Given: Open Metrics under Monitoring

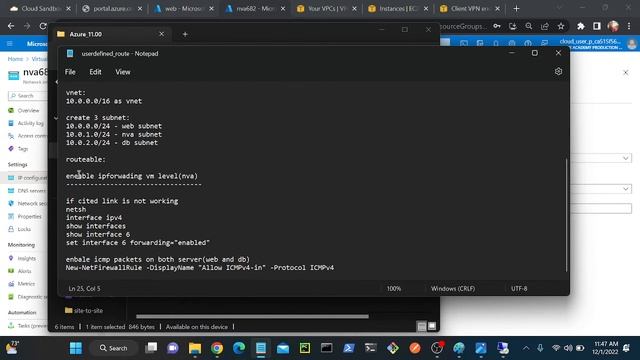Looking at the screenshot, I should coord(26,284).
